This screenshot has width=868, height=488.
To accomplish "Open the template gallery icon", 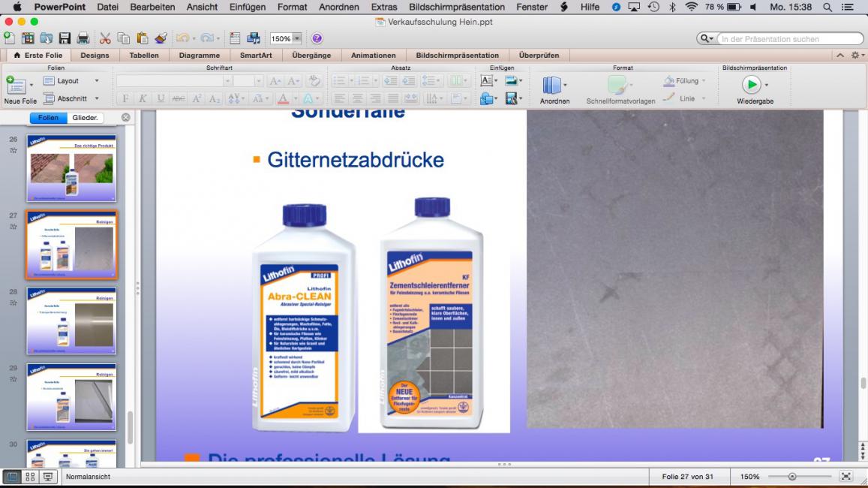I will (x=28, y=38).
